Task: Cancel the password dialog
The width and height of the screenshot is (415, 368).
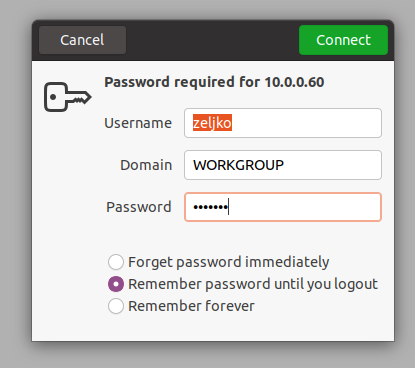Action: click(82, 40)
